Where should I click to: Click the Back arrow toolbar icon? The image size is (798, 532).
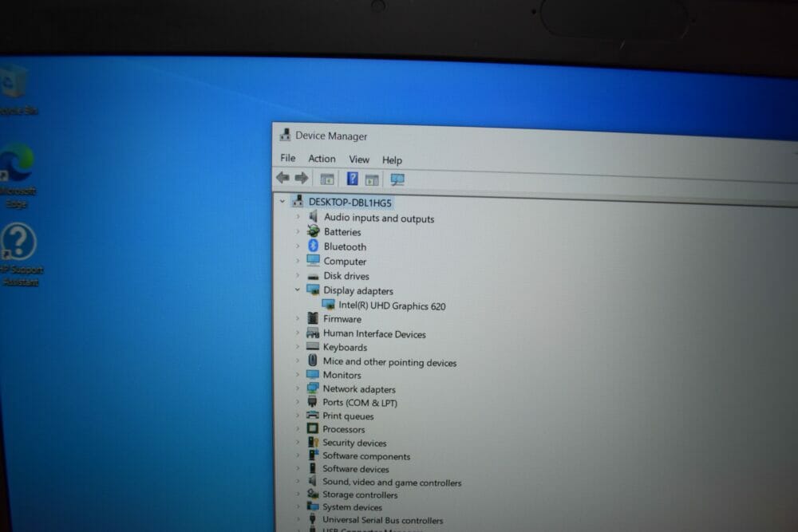(283, 178)
